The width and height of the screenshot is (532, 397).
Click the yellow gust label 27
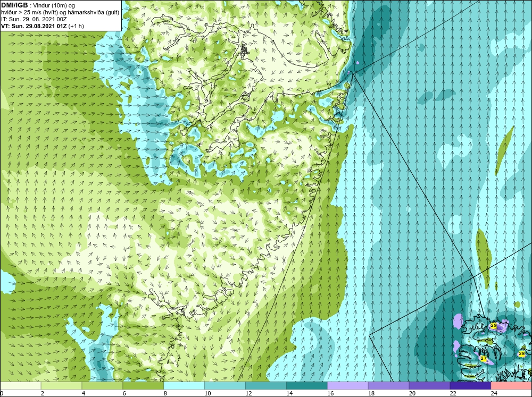pyautogui.click(x=484, y=358)
